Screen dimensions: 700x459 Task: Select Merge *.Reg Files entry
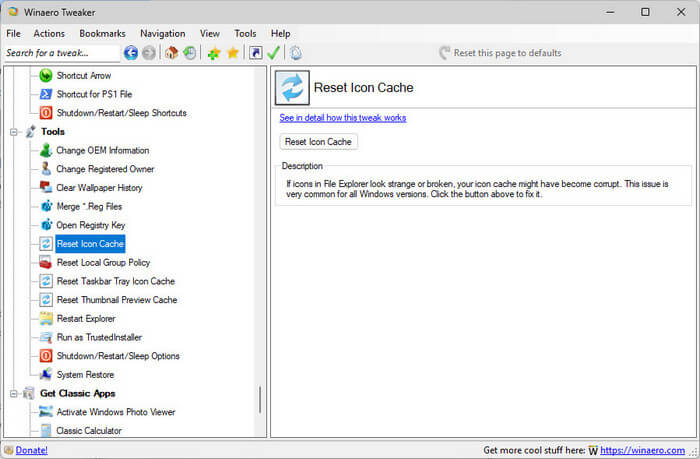pyautogui.click(x=89, y=206)
